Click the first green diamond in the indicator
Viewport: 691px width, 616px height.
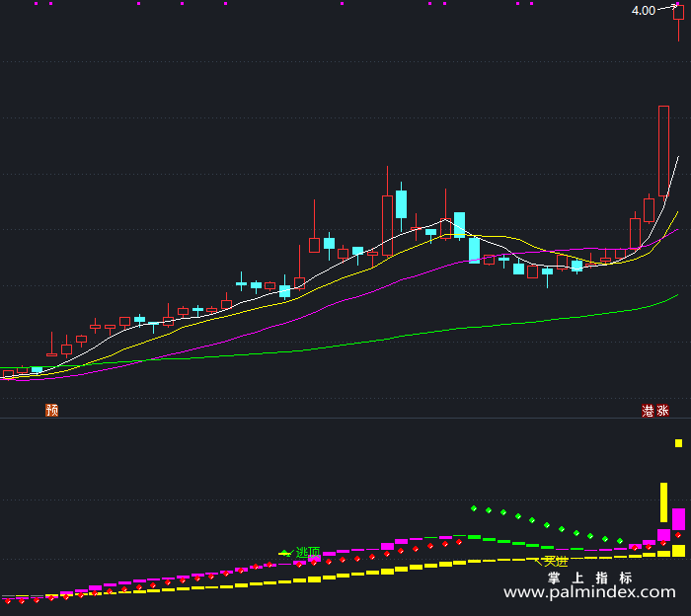coord(474,508)
